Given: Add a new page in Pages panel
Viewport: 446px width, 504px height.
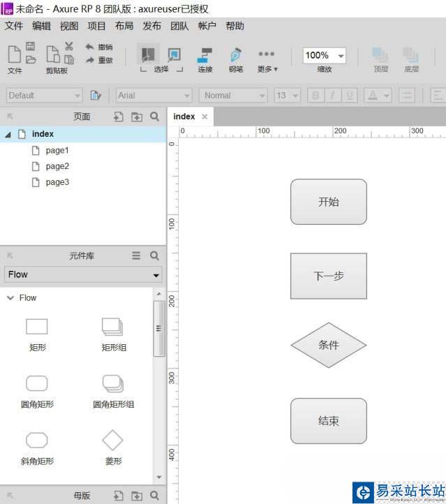Looking at the screenshot, I should 119,117.
